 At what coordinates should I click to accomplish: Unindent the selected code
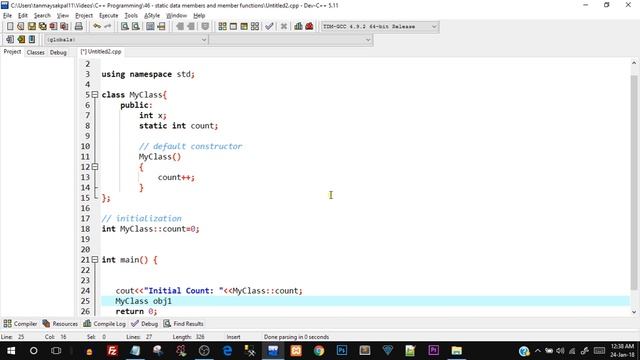tap(191, 27)
